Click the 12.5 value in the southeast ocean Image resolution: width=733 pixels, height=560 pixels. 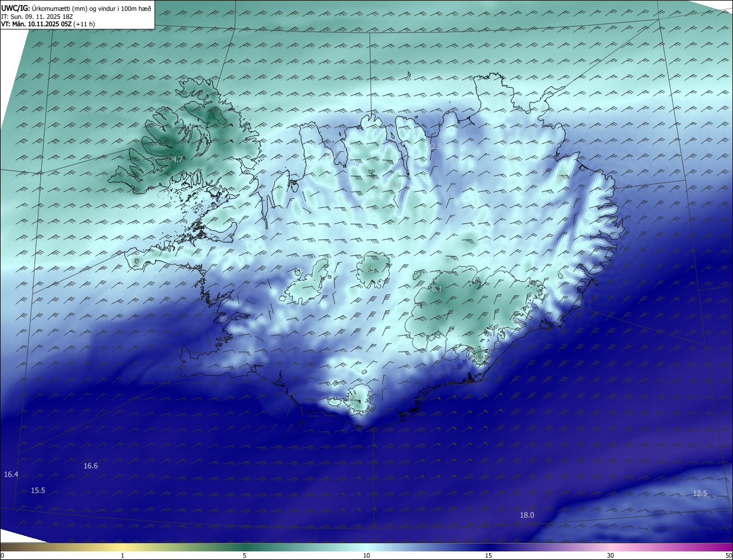pyautogui.click(x=700, y=494)
